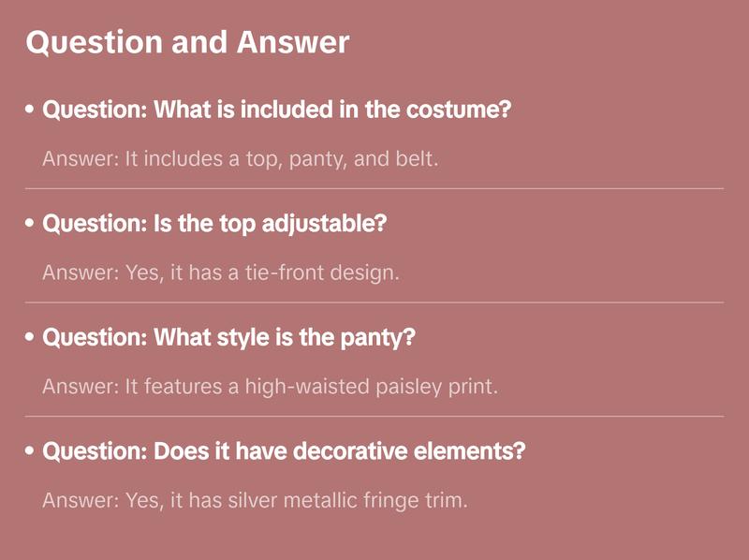Click the bullet before the adjustable top question
Viewport: 749px width, 560px height.
(31, 225)
